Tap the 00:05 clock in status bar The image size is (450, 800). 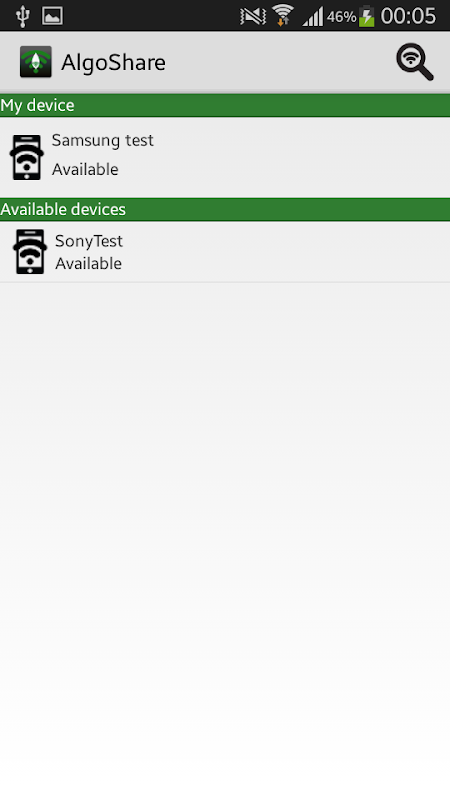(x=408, y=16)
